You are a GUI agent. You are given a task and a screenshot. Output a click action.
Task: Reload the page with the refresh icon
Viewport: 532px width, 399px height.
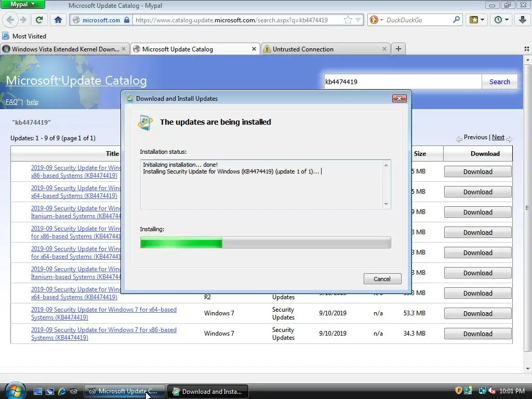(x=39, y=20)
